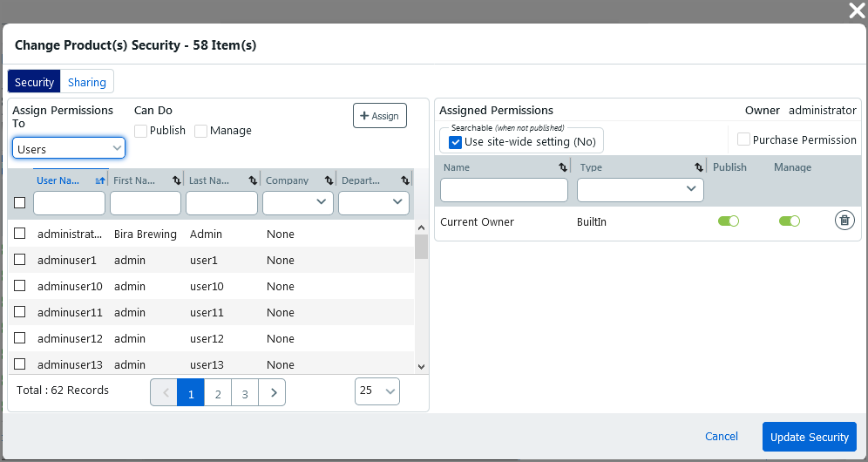Switch to the Sharing tab

click(87, 82)
